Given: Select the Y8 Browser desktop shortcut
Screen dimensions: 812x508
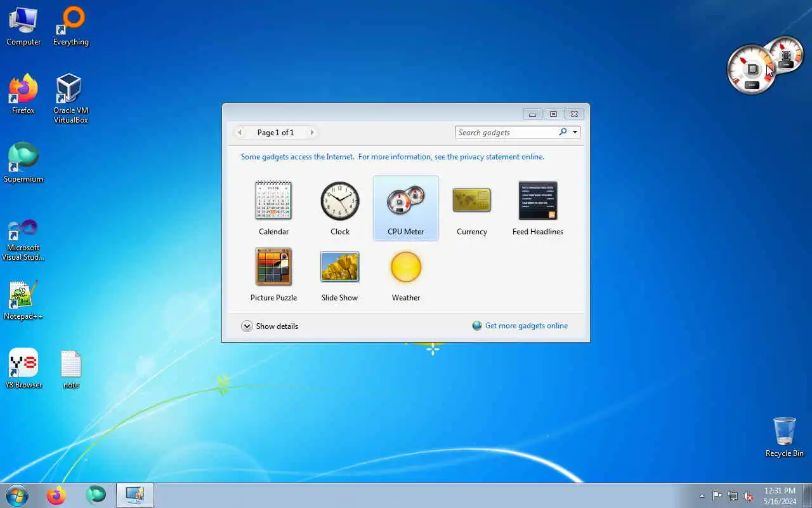Looking at the screenshot, I should (23, 369).
